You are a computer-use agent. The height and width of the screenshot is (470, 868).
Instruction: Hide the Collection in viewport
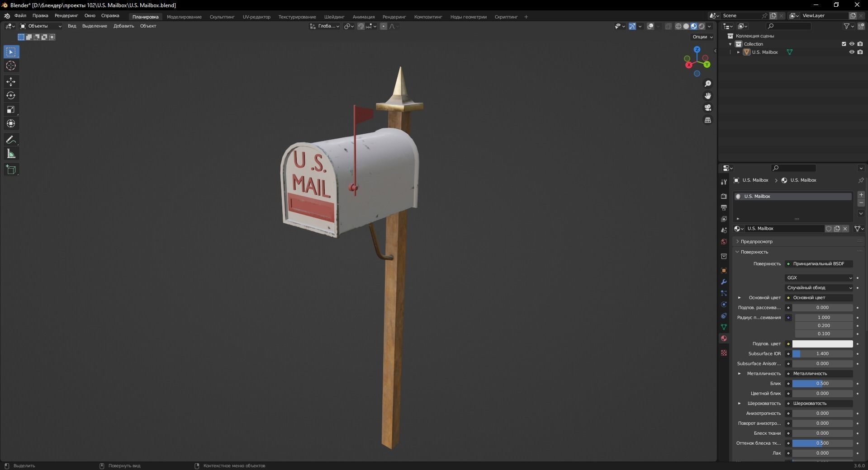point(852,44)
